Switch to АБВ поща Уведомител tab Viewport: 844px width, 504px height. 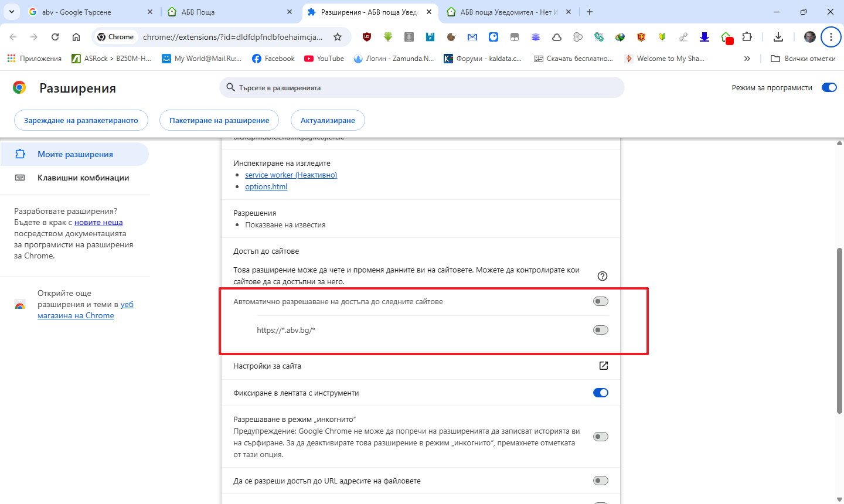tap(509, 12)
